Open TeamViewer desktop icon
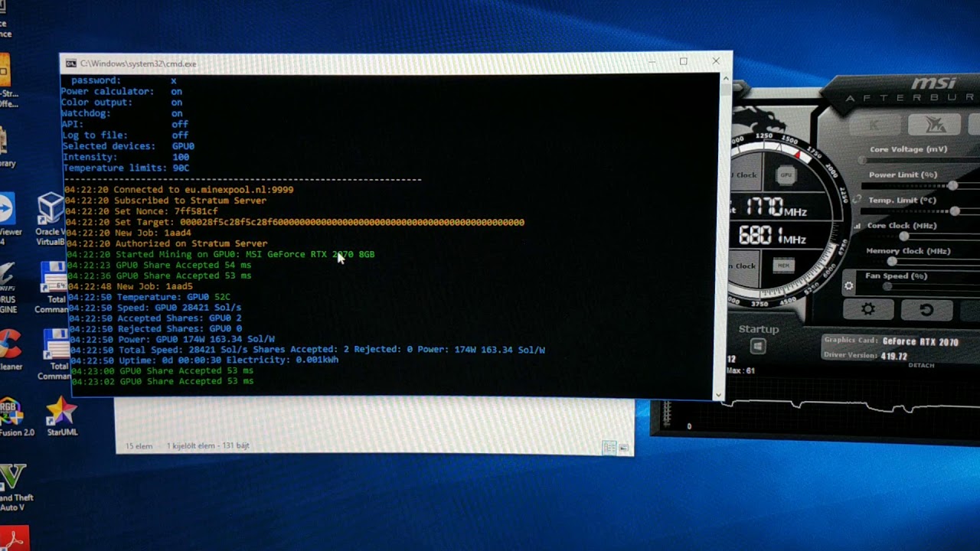 click(6, 218)
